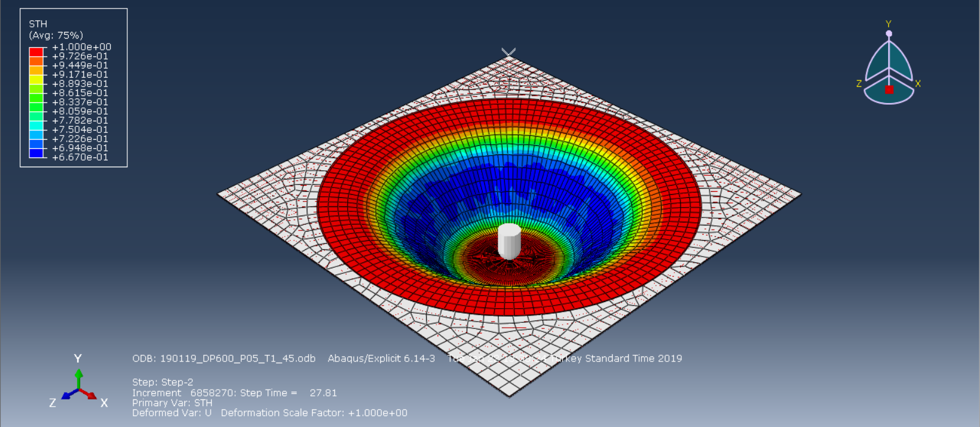Image resolution: width=980 pixels, height=427 pixels.
Task: Click the red X arrow of the bottom-left triad
Action: click(88, 394)
